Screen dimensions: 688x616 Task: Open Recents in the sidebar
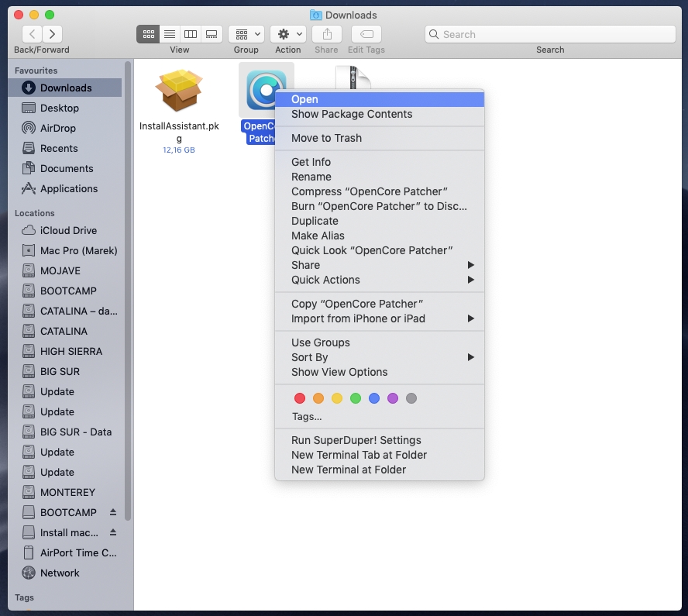[x=65, y=148]
